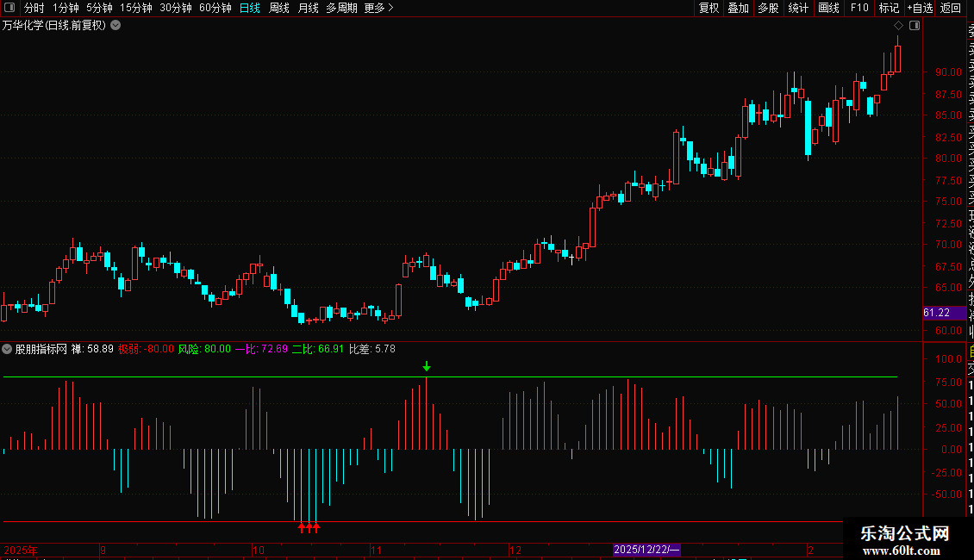Select the 5分钟 period tab

click(99, 8)
